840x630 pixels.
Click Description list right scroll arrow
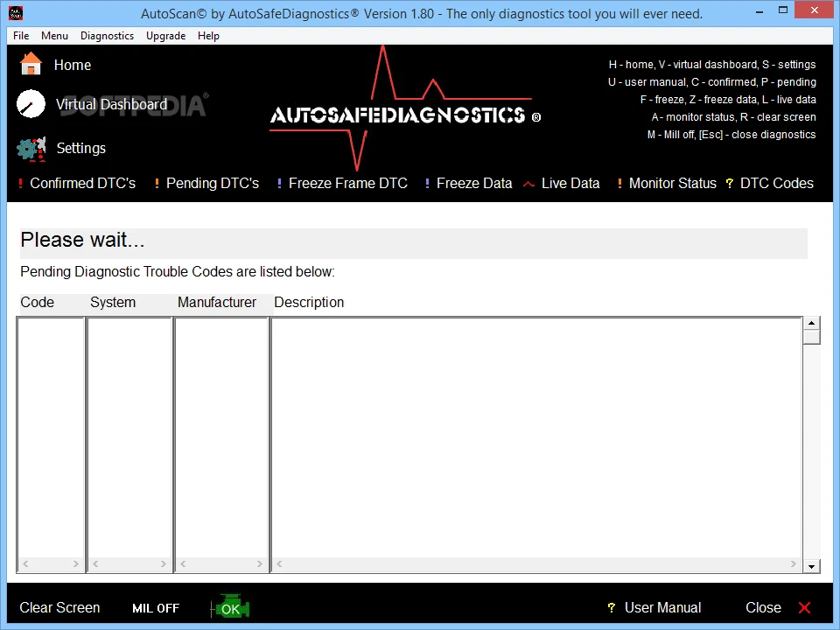pyautogui.click(x=794, y=564)
